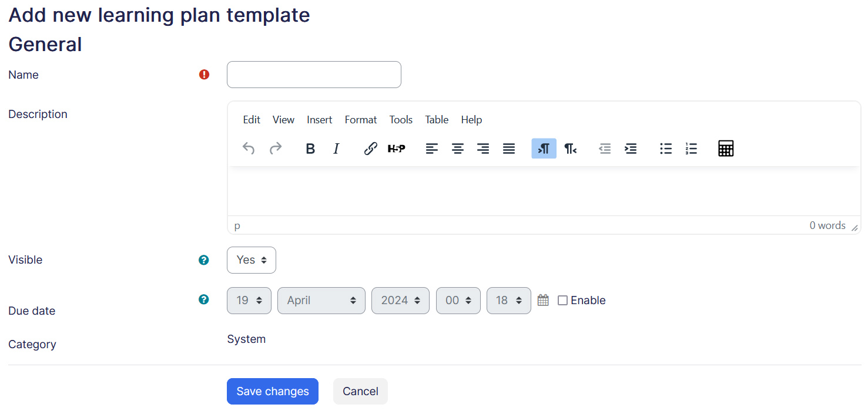Open the Visible Yes dropdown

(252, 260)
